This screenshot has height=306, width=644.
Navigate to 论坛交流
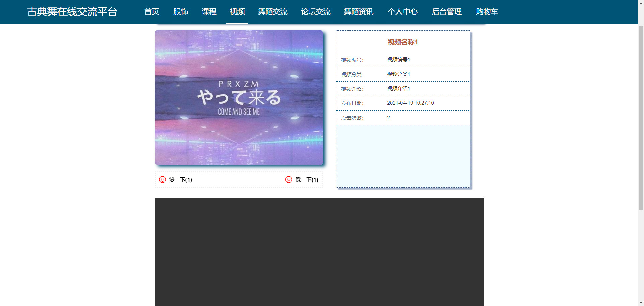pyautogui.click(x=316, y=12)
